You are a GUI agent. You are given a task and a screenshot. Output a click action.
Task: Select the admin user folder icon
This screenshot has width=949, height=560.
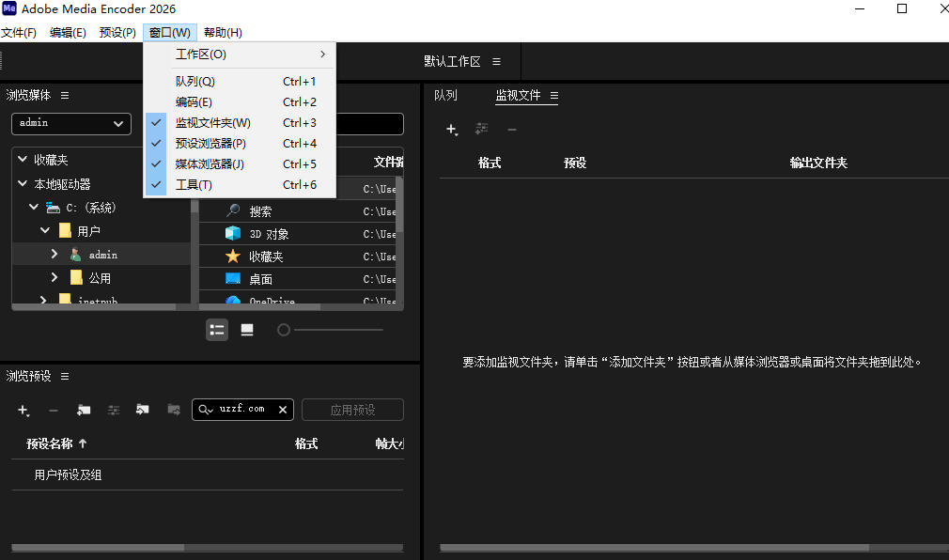[76, 255]
